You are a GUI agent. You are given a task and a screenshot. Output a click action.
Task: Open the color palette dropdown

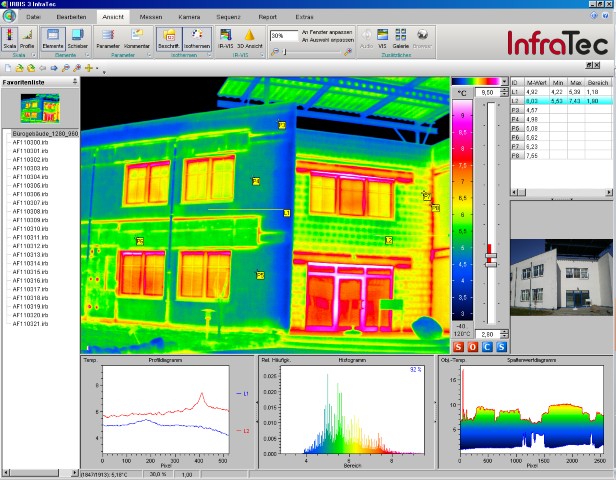tap(503, 81)
